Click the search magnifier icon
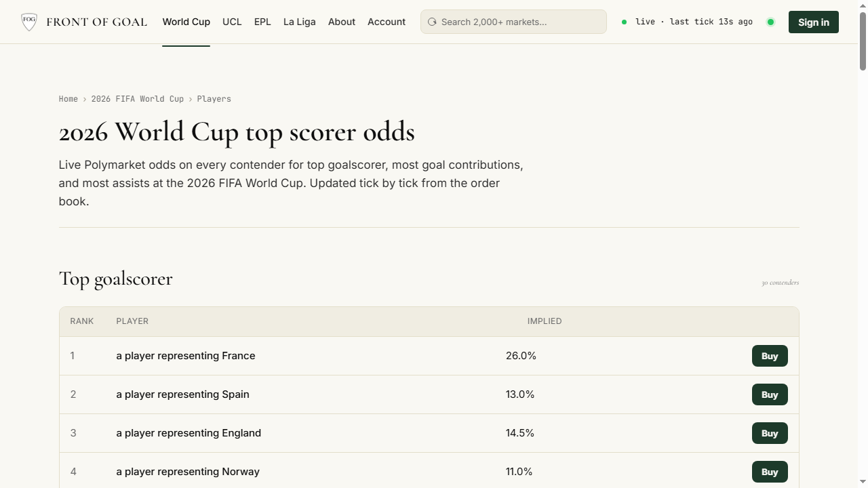 (432, 22)
